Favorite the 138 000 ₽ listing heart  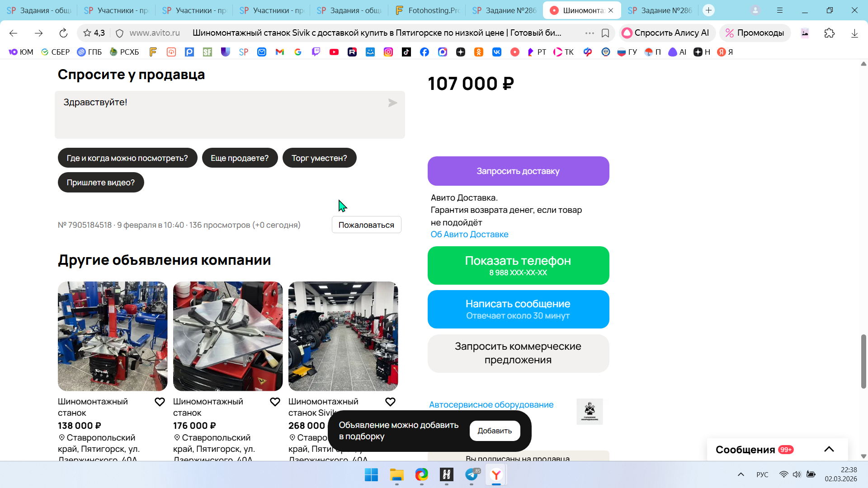click(160, 402)
